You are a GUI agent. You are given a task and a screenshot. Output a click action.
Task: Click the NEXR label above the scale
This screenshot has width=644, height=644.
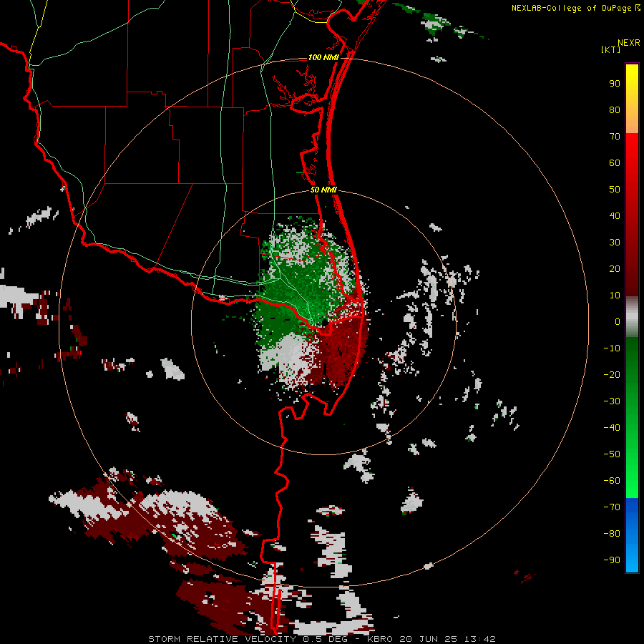click(628, 43)
